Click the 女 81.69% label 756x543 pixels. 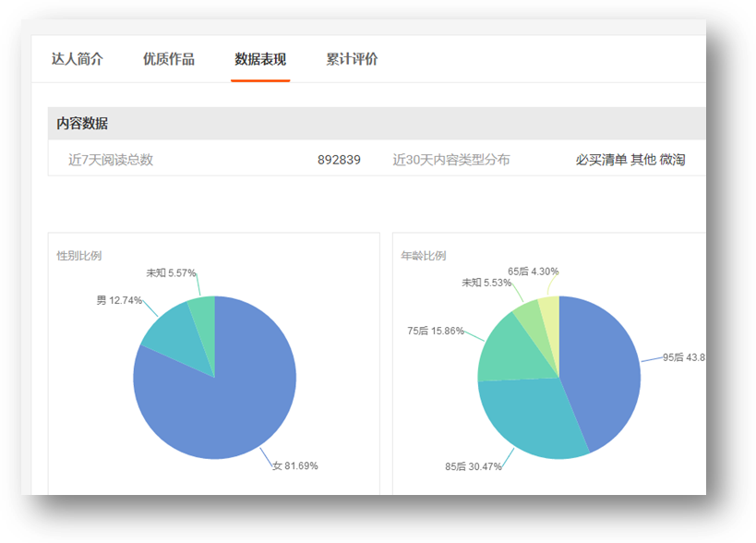click(294, 465)
